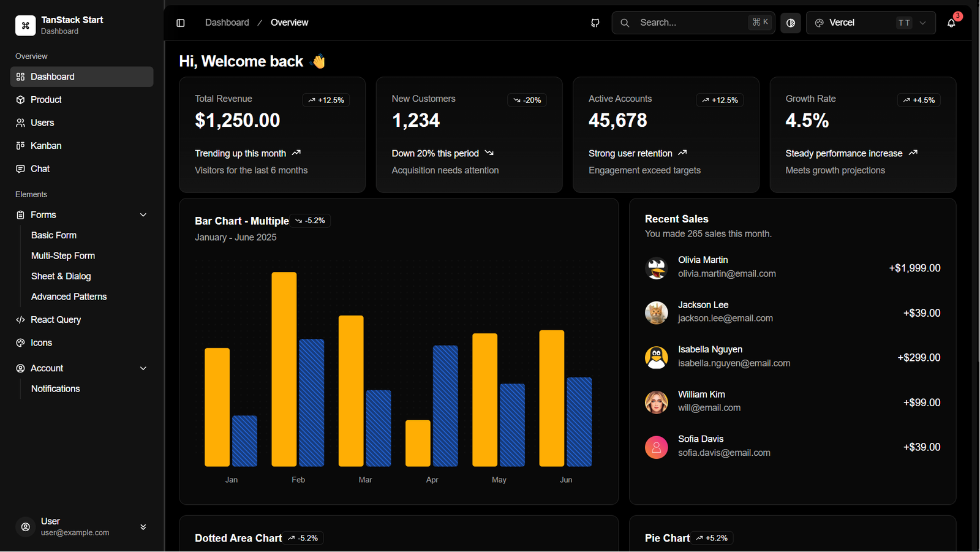Open Multi-Step Form
Image resolution: width=980 pixels, height=552 pixels.
63,255
